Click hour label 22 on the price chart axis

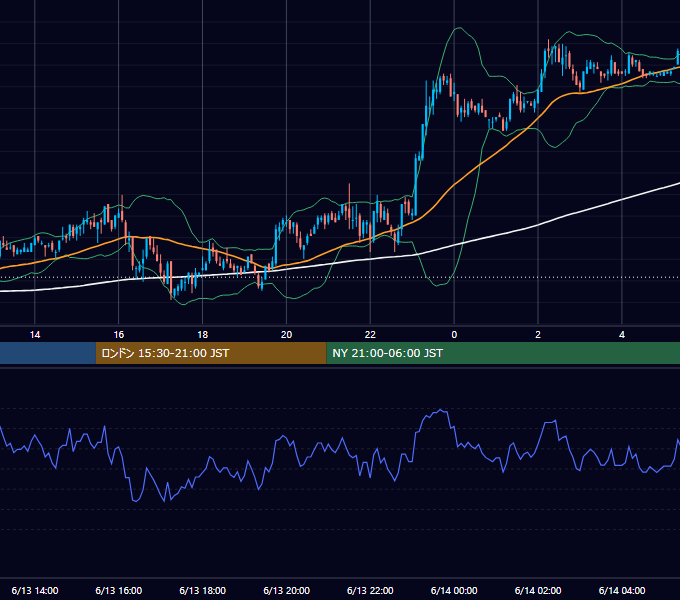[370, 335]
